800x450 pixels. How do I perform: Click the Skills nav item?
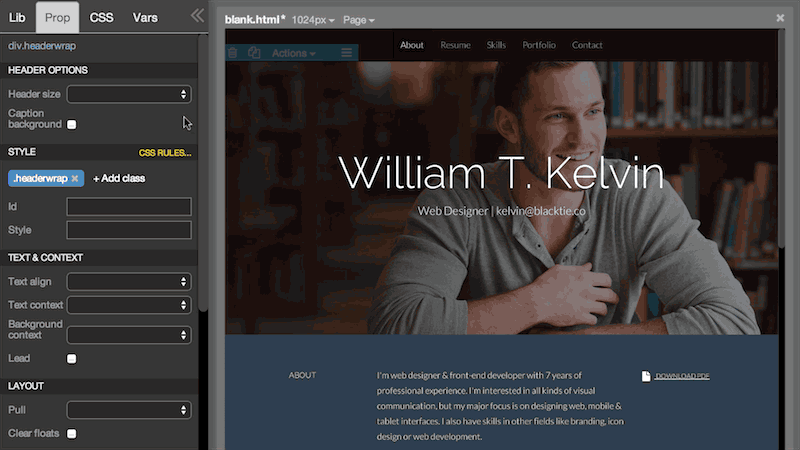[496, 45]
